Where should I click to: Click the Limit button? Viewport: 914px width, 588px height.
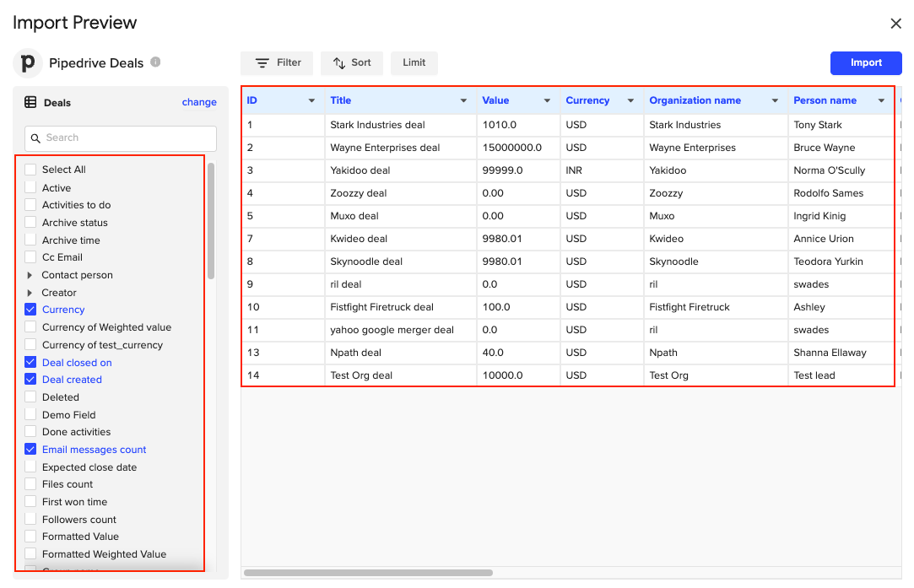pyautogui.click(x=414, y=62)
